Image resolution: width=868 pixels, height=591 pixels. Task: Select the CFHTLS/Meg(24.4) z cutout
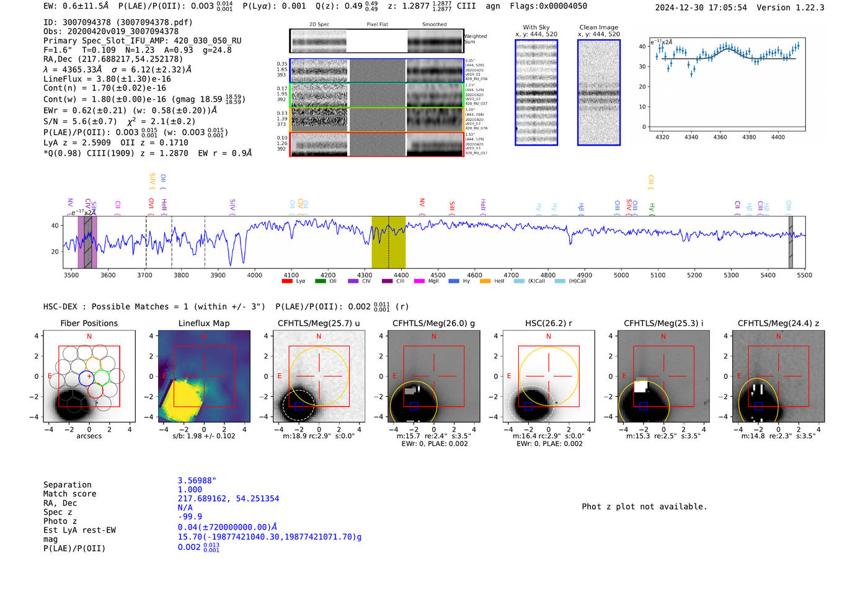click(x=779, y=376)
